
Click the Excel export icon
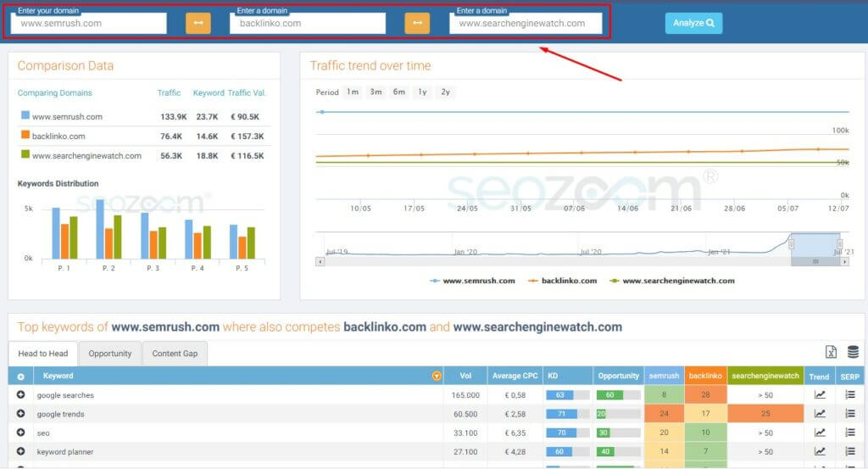click(832, 352)
